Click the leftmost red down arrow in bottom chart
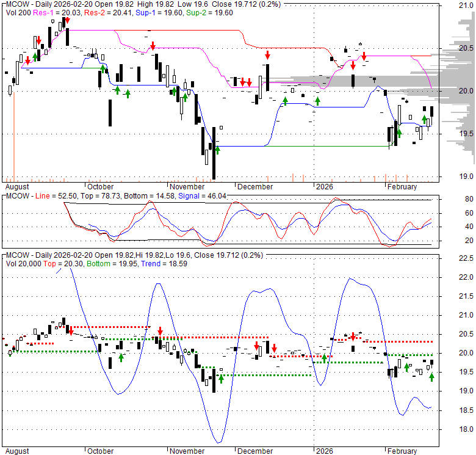This screenshot has height=455, width=476. [x=71, y=330]
